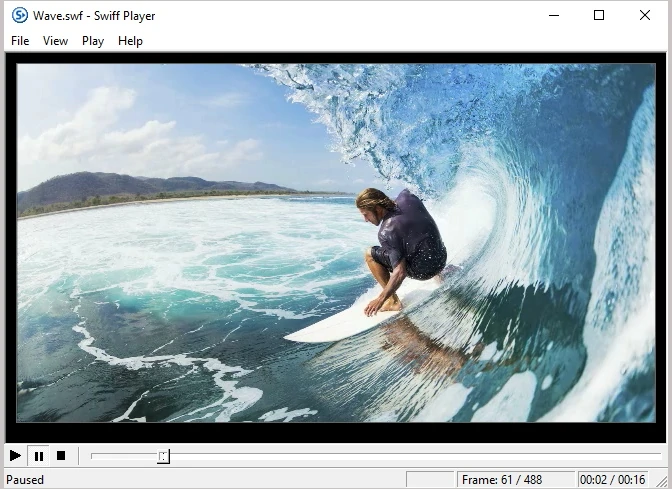Click the seek slider thumb
The height and width of the screenshot is (489, 672).
tap(163, 456)
